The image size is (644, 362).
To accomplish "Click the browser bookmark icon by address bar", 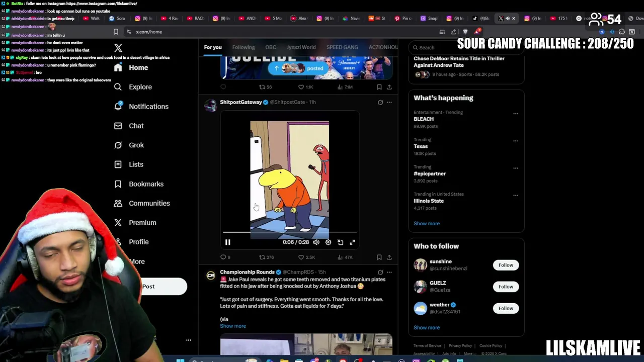I will [116, 32].
